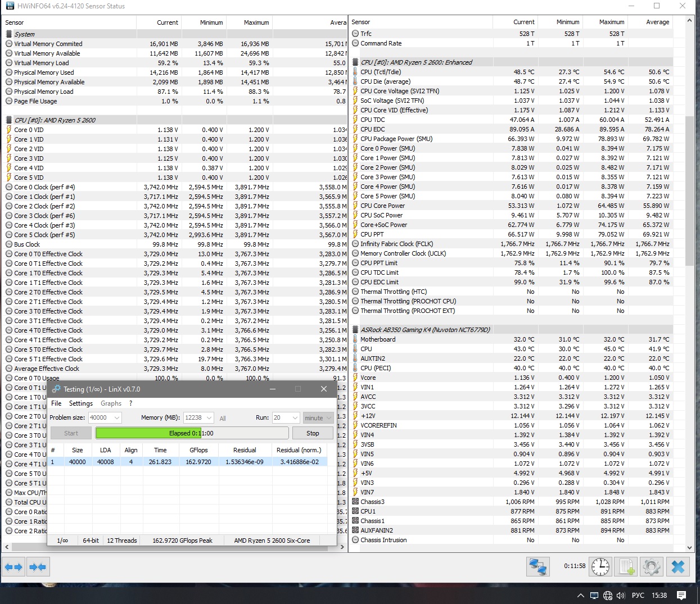Click the Stop button in LinX
Screen dimensions: 700x604
point(313,433)
